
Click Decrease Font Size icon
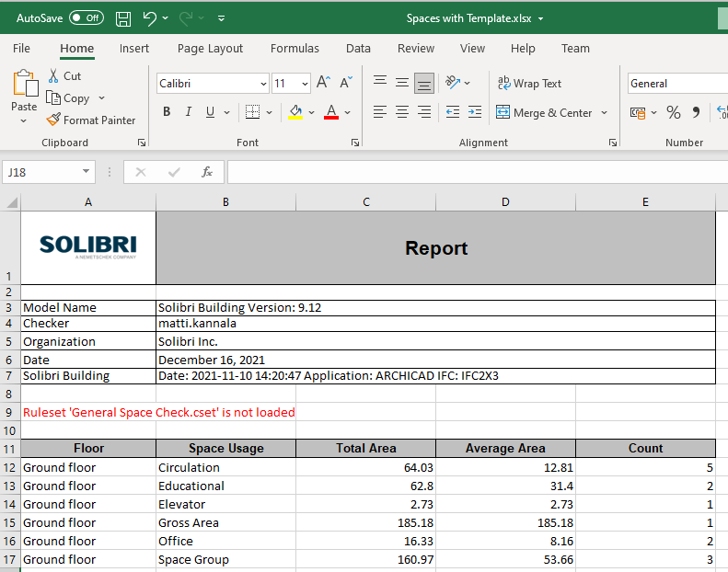346,83
